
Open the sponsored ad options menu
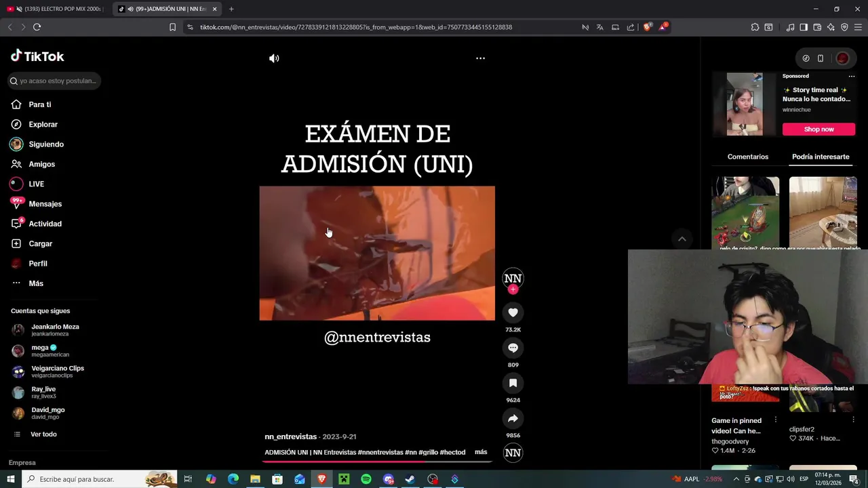[x=852, y=76]
